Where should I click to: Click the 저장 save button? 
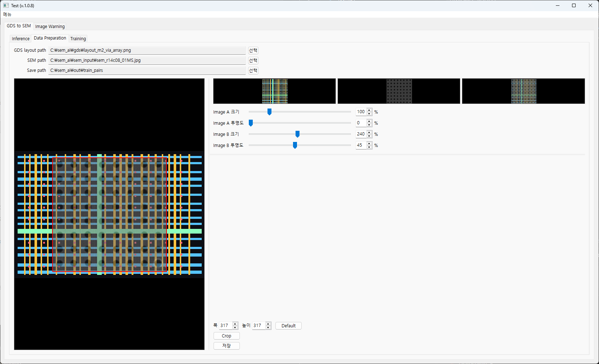[227, 346]
